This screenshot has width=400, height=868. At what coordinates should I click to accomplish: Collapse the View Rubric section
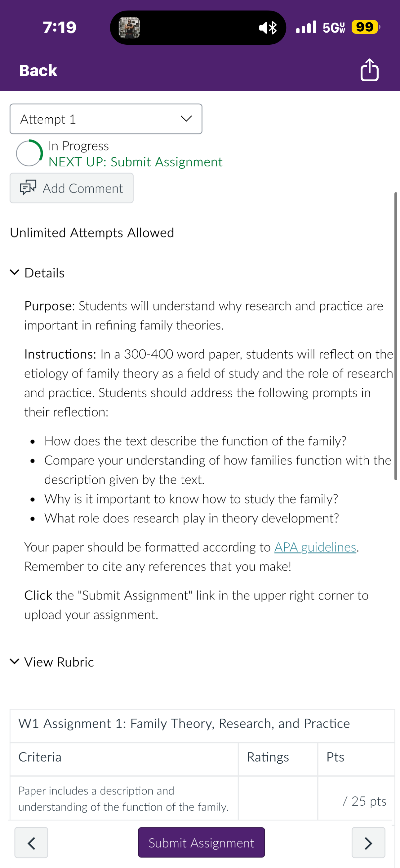[52, 662]
